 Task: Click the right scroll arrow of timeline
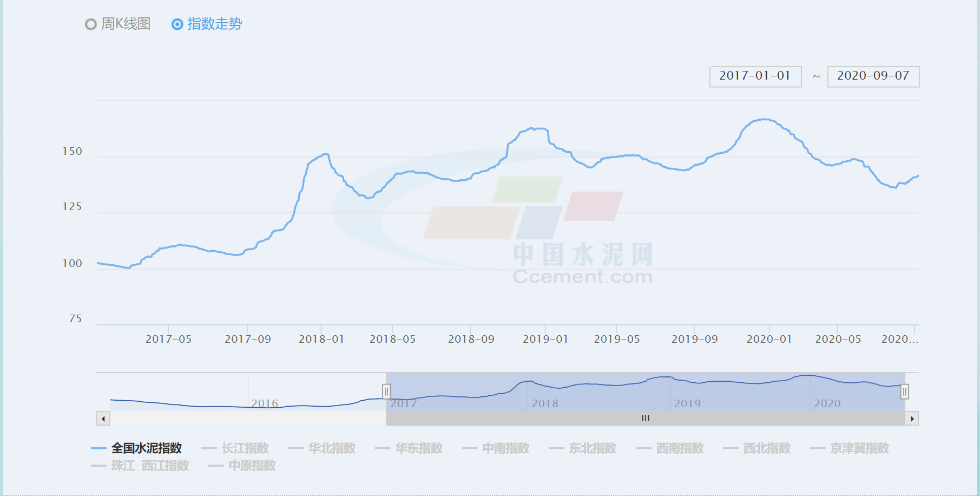912,419
